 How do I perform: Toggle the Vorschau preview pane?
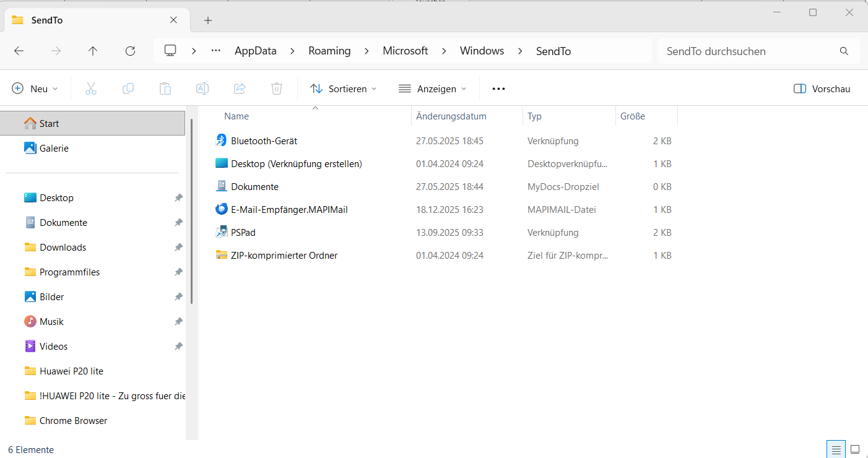(x=822, y=89)
